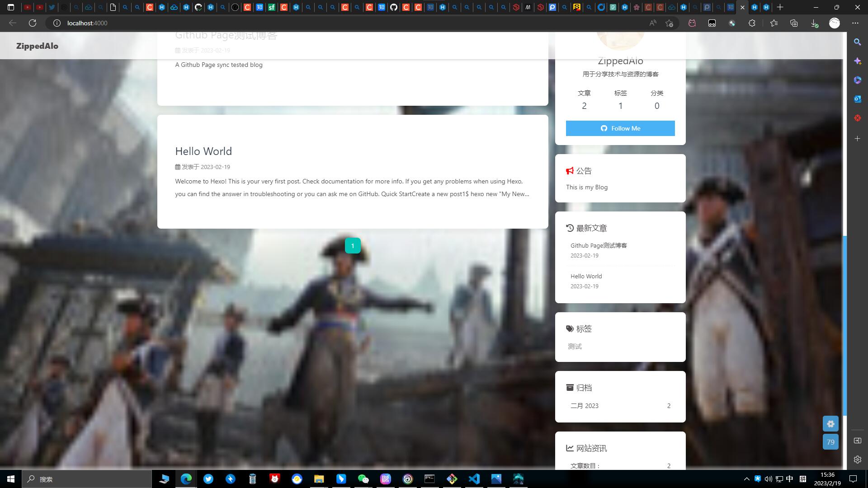Image resolution: width=868 pixels, height=488 pixels.
Task: Reload the page with the refresh icon
Action: (32, 23)
